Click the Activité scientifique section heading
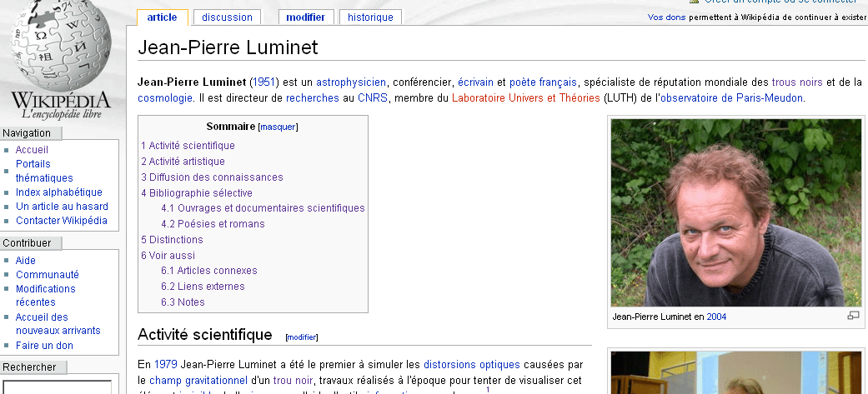This screenshot has width=868, height=394. pyautogui.click(x=205, y=335)
